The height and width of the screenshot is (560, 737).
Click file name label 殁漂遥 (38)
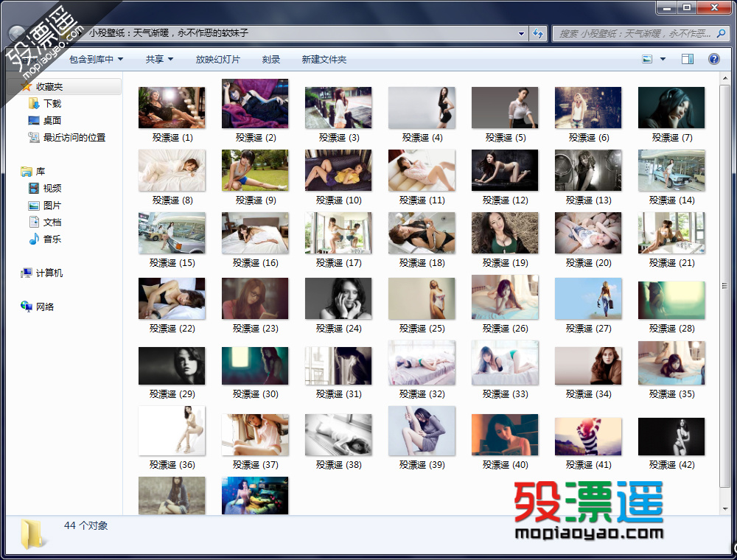coord(338,465)
